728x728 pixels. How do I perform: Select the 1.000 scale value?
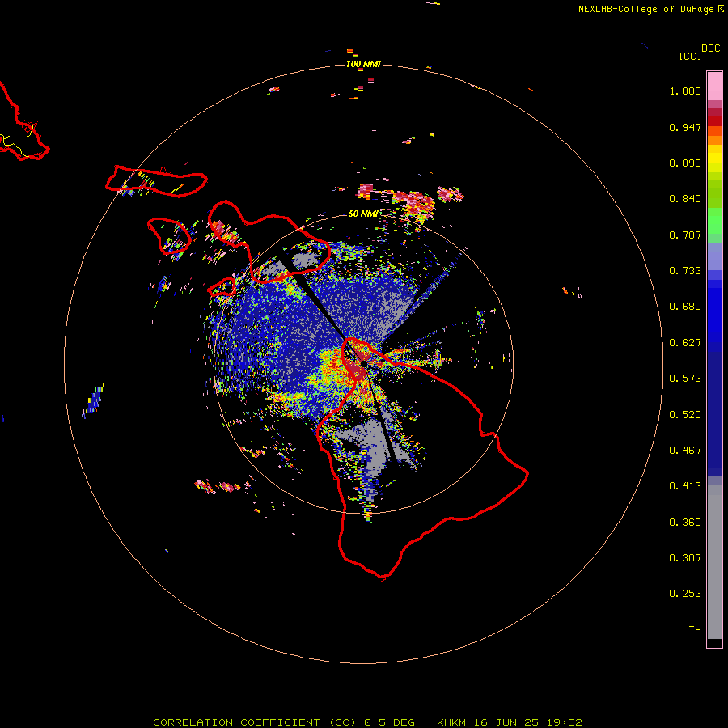pyautogui.click(x=685, y=91)
